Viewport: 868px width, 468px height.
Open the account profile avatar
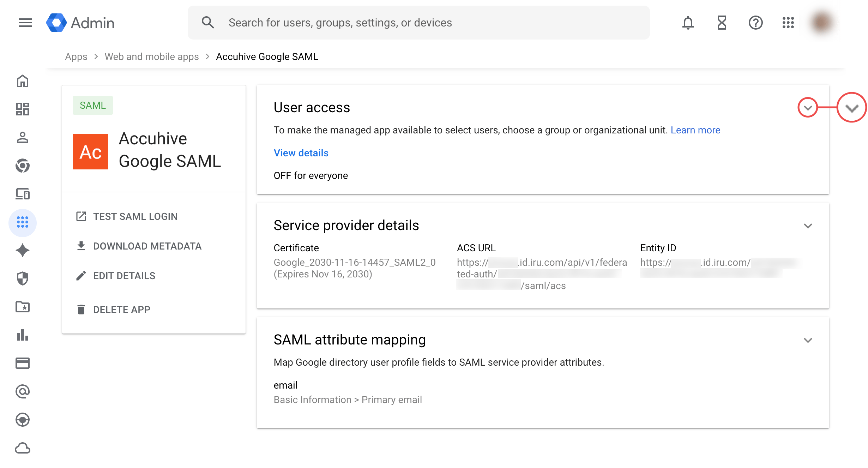[822, 23]
